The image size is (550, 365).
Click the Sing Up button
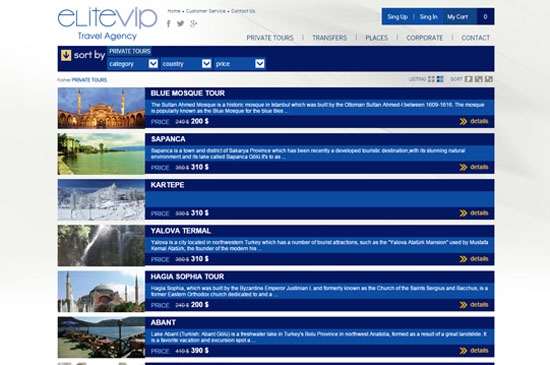point(397,17)
